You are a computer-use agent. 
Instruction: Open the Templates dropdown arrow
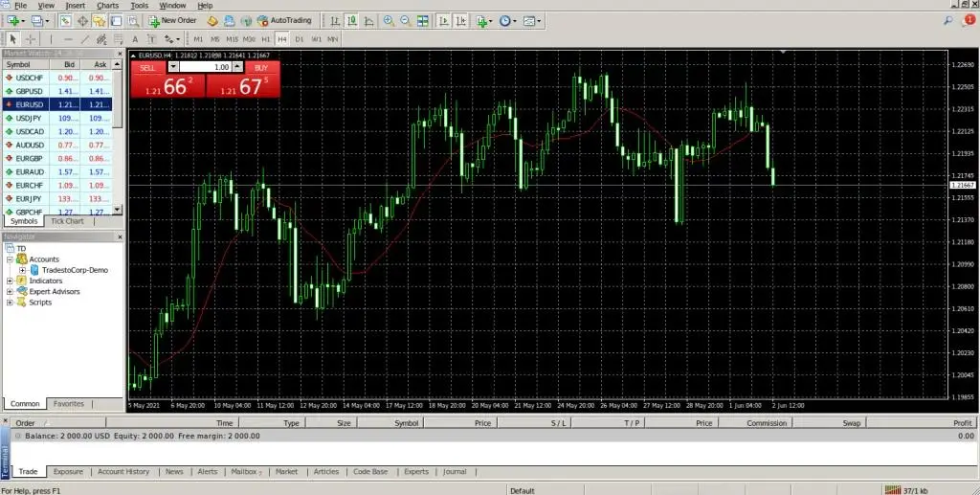click(539, 21)
